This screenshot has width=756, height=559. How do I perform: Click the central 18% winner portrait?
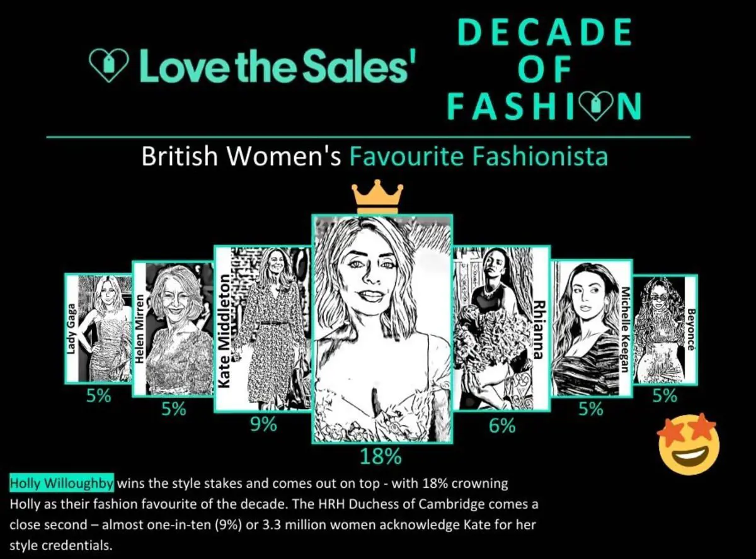click(382, 329)
